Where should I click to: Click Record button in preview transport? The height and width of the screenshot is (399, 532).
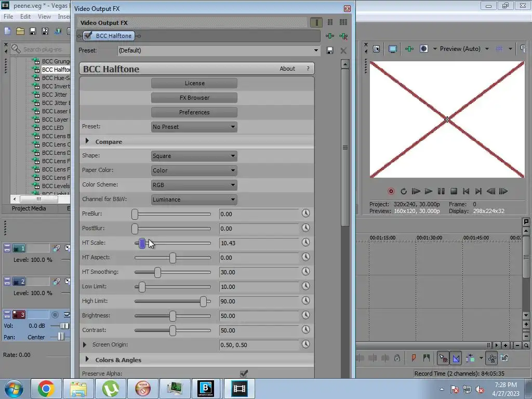point(391,191)
